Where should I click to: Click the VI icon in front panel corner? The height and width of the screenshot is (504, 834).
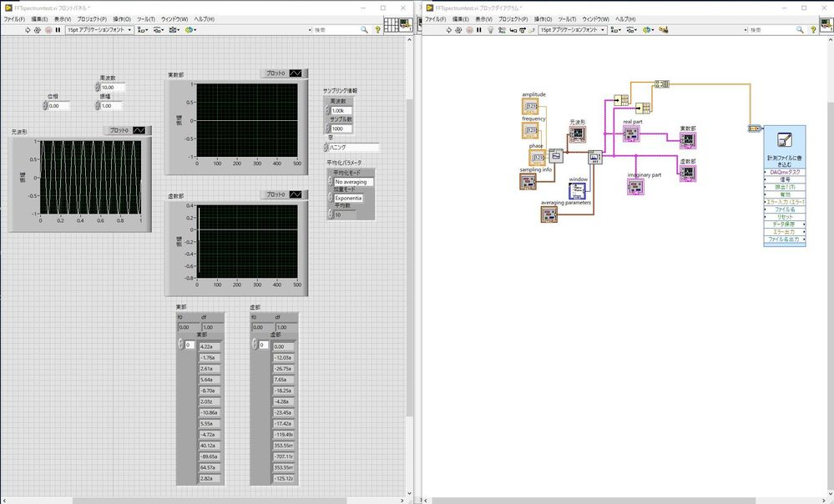(x=406, y=24)
